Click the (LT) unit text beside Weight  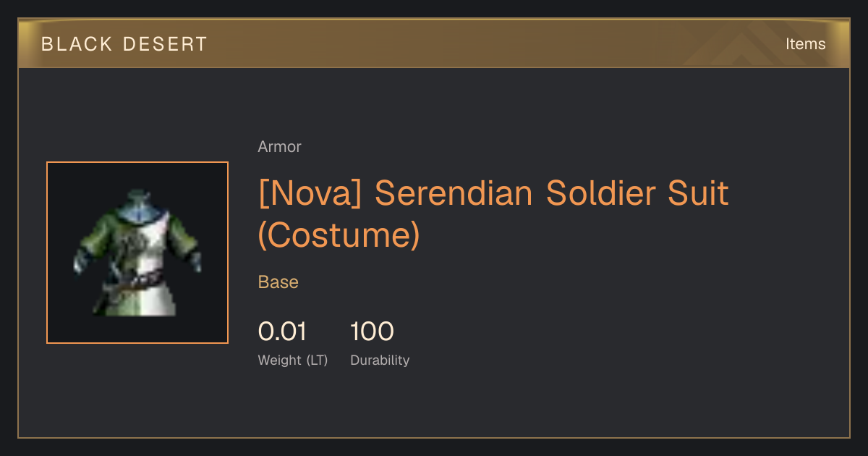(317, 360)
